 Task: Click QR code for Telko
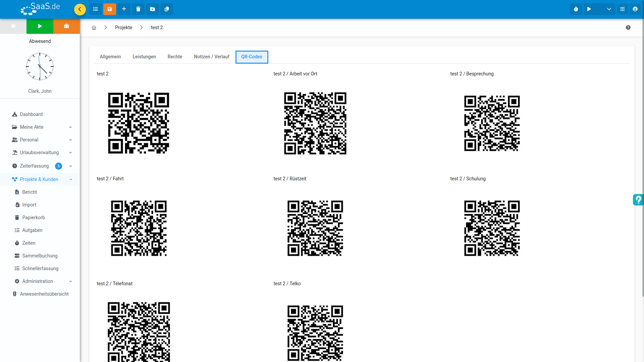(315, 333)
